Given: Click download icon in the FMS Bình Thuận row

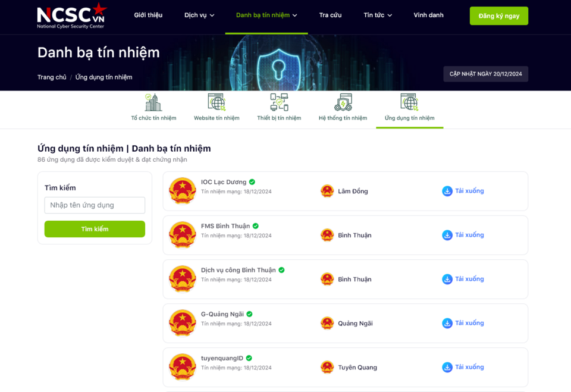Looking at the screenshot, I should [447, 235].
